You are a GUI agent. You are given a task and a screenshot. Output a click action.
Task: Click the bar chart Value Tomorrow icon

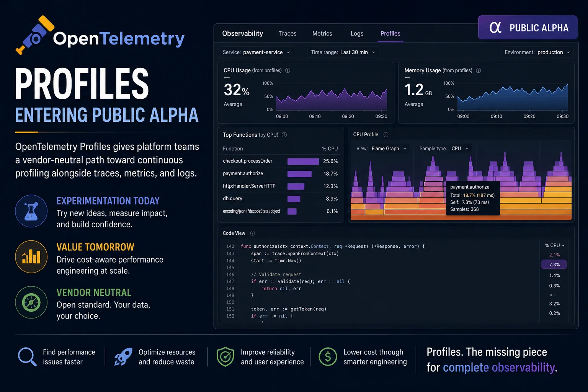tap(31, 256)
